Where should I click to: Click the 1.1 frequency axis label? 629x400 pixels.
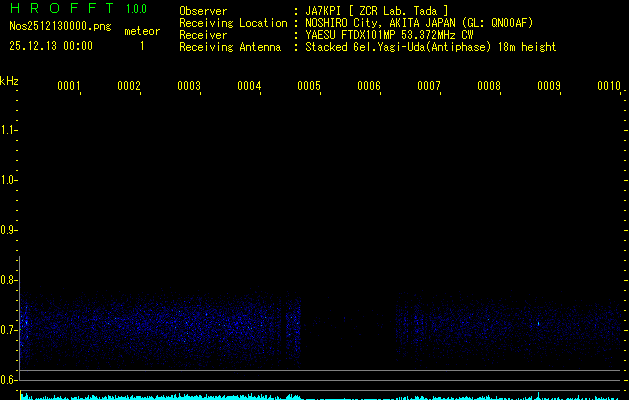[9, 130]
